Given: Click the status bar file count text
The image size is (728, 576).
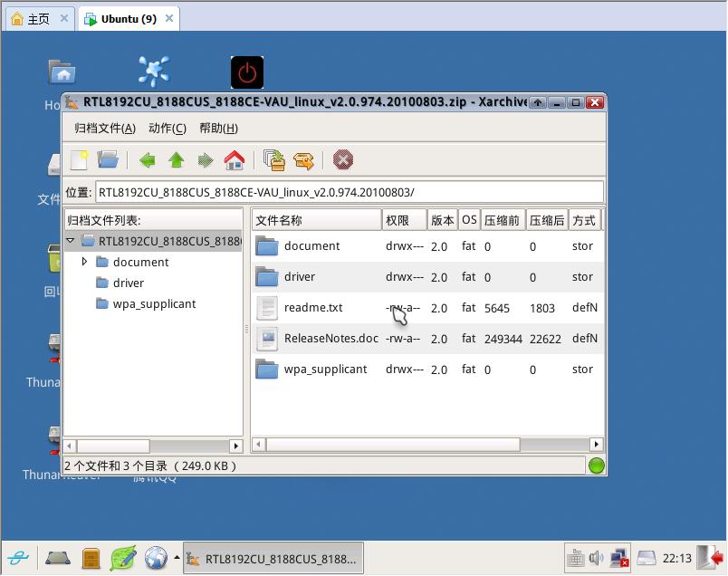Looking at the screenshot, I should coord(150,466).
